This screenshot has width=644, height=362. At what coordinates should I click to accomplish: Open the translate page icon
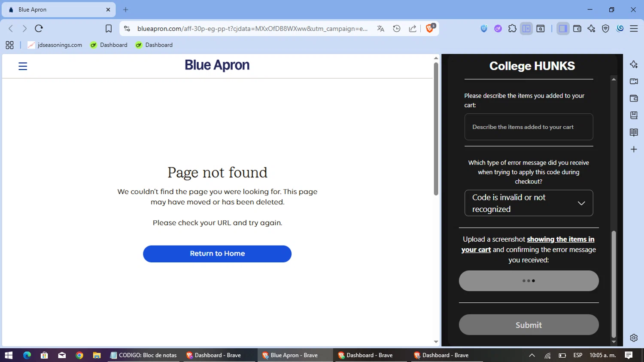(380, 28)
